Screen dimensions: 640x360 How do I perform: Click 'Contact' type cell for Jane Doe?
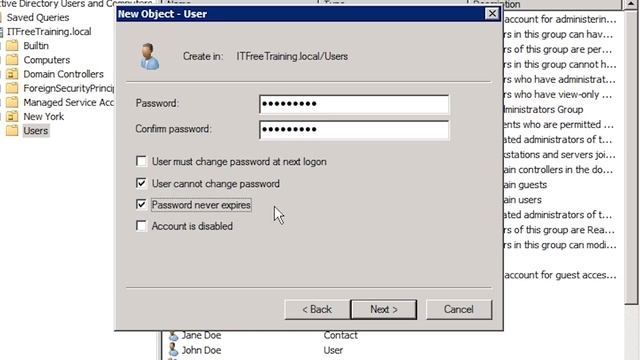point(340,336)
